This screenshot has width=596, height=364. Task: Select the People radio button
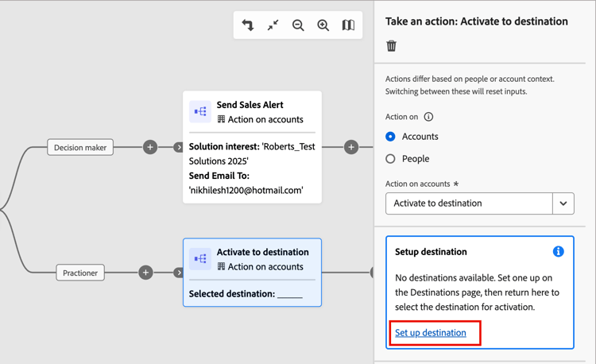[390, 159]
